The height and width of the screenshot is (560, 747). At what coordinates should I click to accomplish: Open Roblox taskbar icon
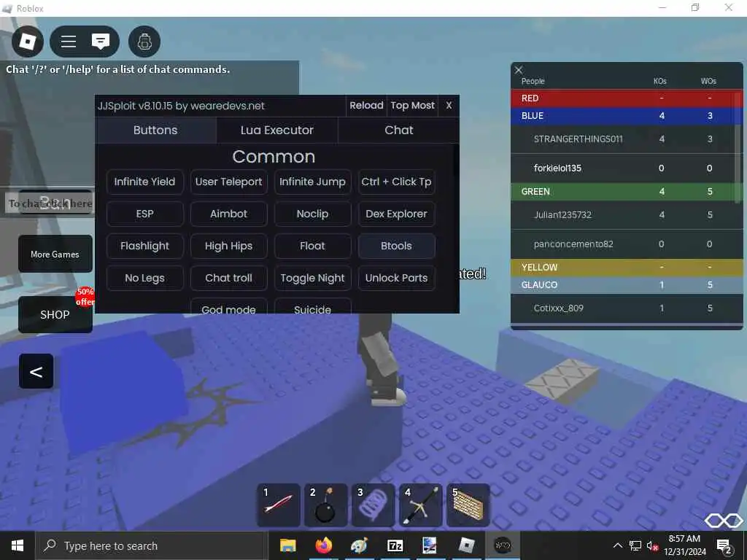click(x=466, y=545)
